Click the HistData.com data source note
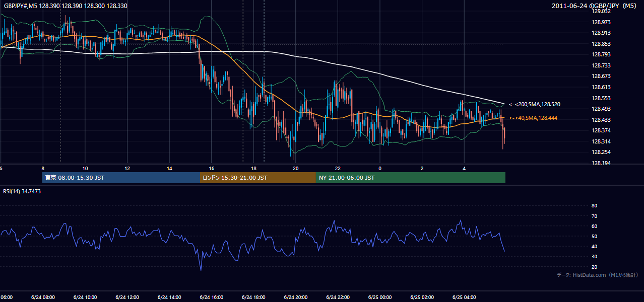Screen dimensions: 644x302 click(x=598, y=275)
